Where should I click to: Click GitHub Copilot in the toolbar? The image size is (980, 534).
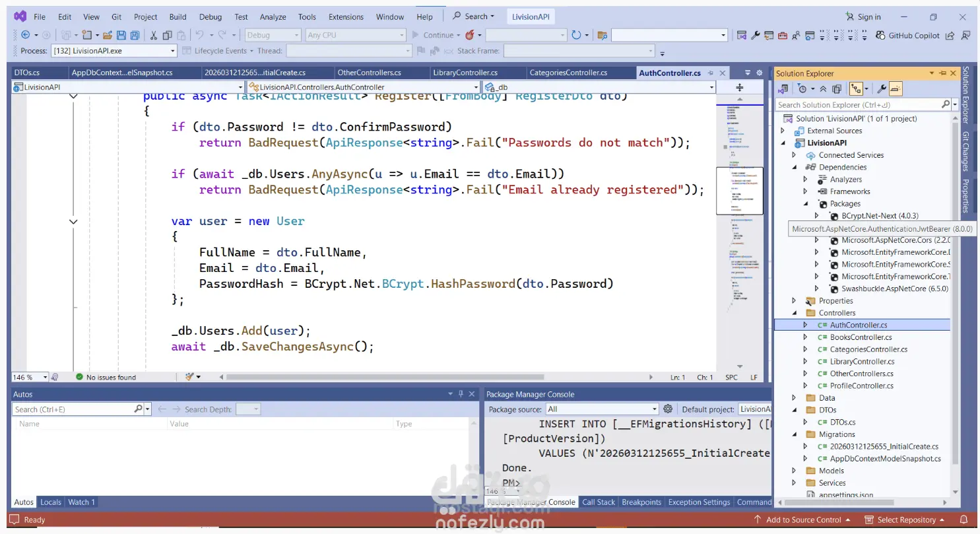point(907,36)
